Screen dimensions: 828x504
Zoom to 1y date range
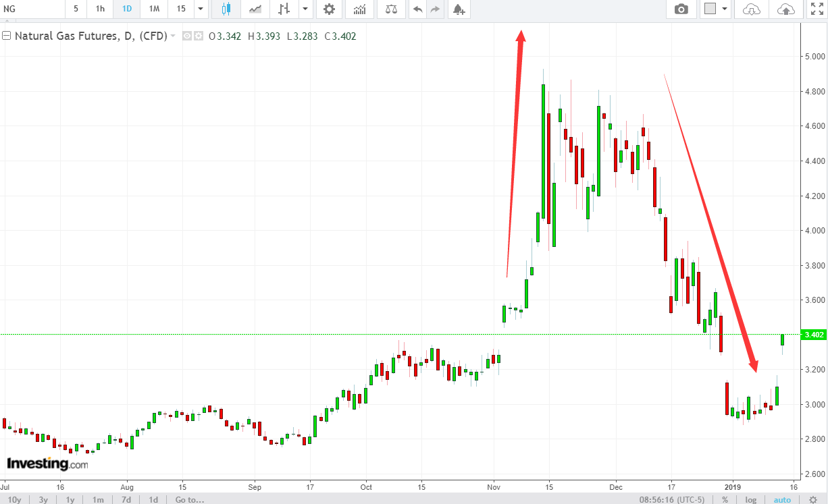(x=70, y=499)
